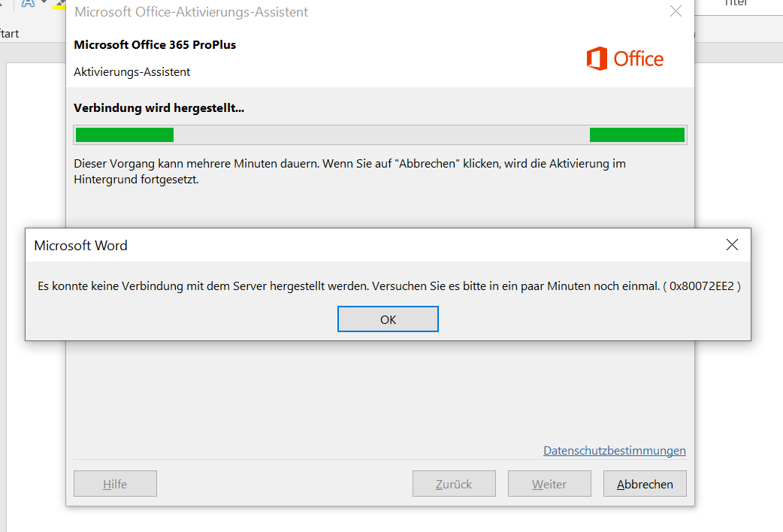The height and width of the screenshot is (532, 783).
Task: Confirm the Microsoft Word error with OK
Action: point(388,319)
